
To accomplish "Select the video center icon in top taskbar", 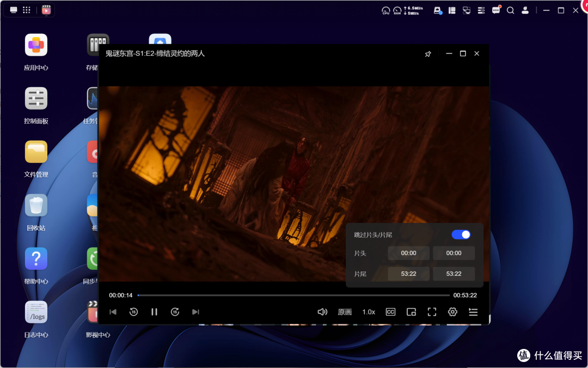I will (46, 10).
